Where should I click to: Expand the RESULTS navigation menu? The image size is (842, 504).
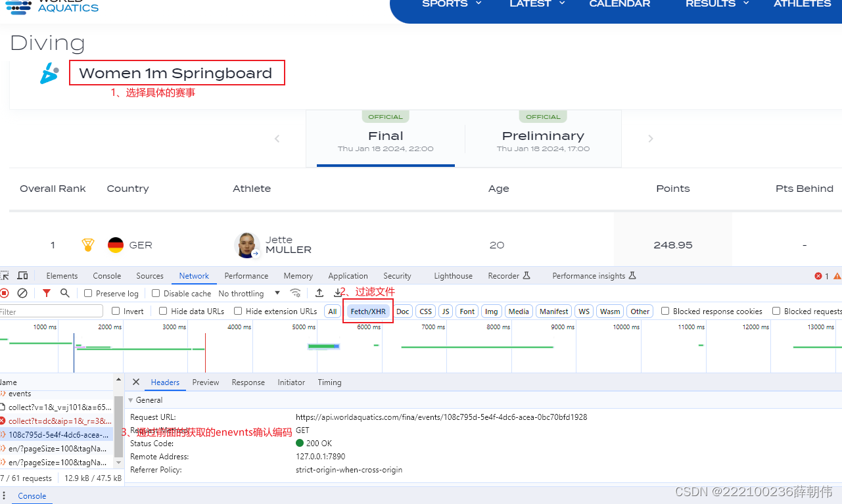pos(717,3)
